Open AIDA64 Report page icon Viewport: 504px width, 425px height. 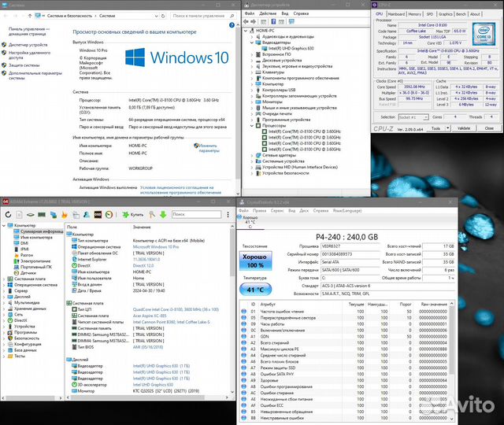tap(19, 214)
